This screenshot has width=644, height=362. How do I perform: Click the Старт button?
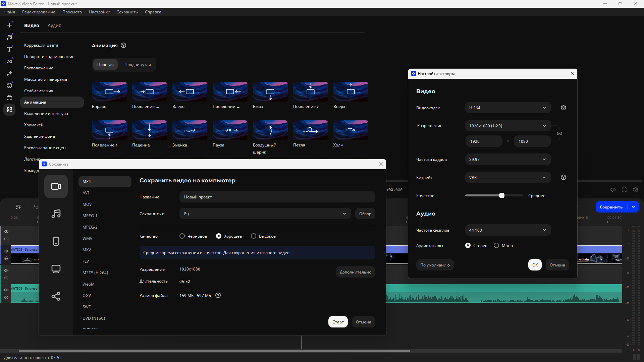(338, 322)
